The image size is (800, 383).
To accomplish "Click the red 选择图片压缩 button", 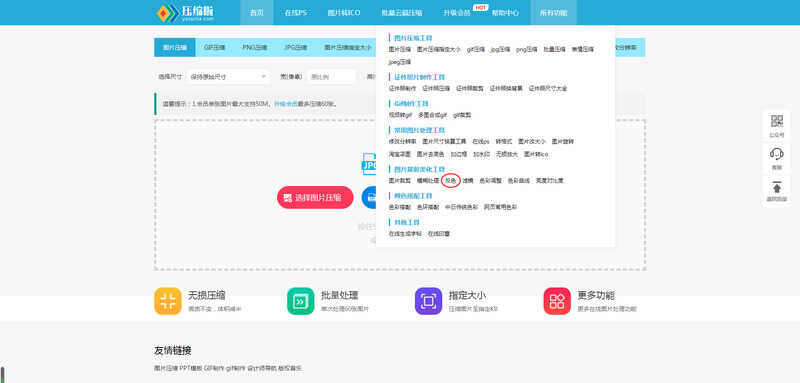I will pos(315,197).
